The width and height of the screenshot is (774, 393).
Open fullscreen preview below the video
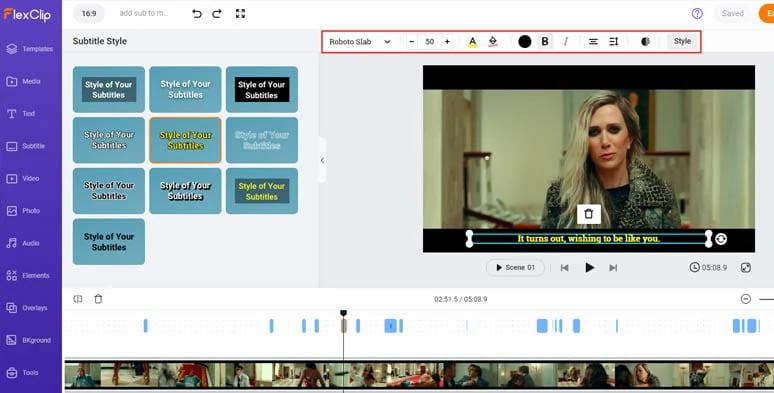pos(746,268)
